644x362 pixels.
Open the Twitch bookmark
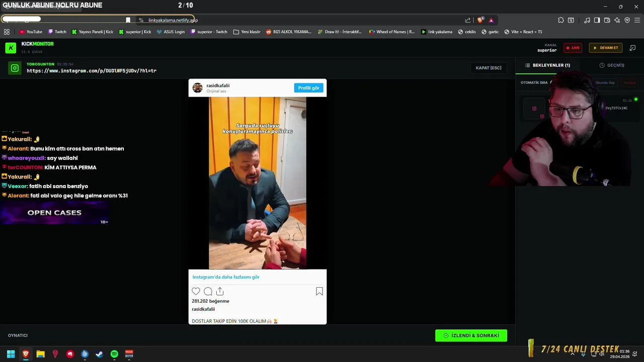coord(57,32)
